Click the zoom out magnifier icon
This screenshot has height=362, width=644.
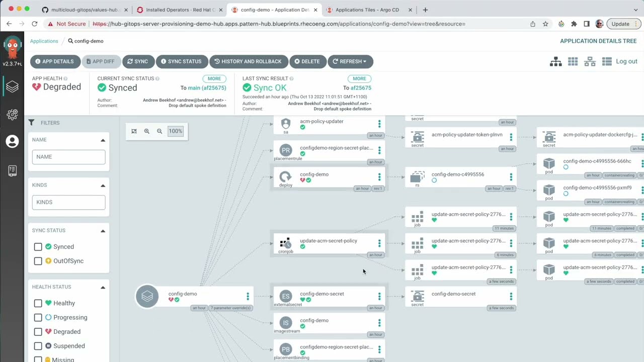pos(159,131)
